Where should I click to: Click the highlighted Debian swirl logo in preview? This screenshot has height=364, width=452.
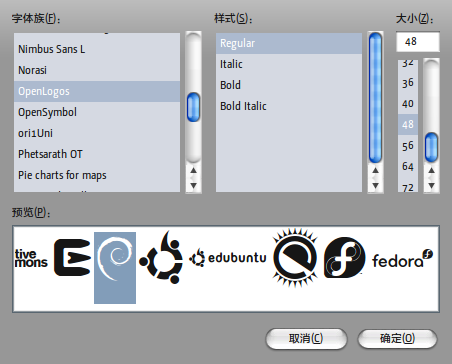coord(115,268)
